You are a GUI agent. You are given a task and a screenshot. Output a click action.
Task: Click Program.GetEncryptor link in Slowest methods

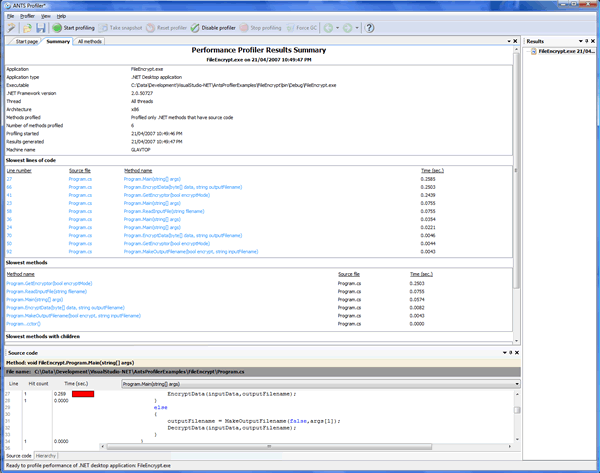coord(49,284)
